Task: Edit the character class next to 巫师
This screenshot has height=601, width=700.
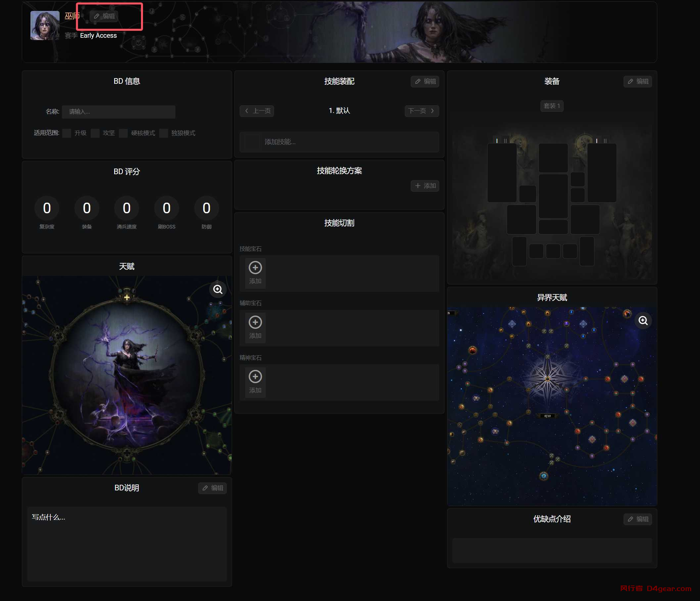Action: [104, 16]
